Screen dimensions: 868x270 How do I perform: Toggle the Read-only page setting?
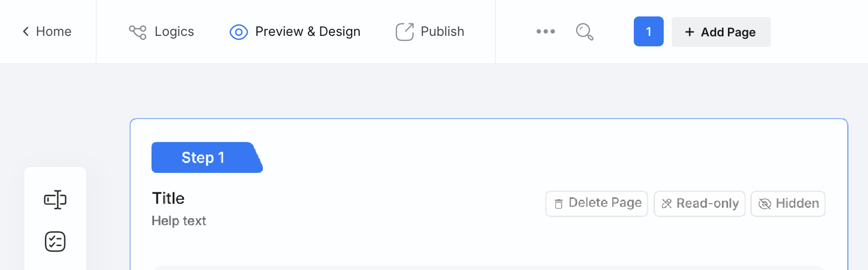pyautogui.click(x=700, y=204)
